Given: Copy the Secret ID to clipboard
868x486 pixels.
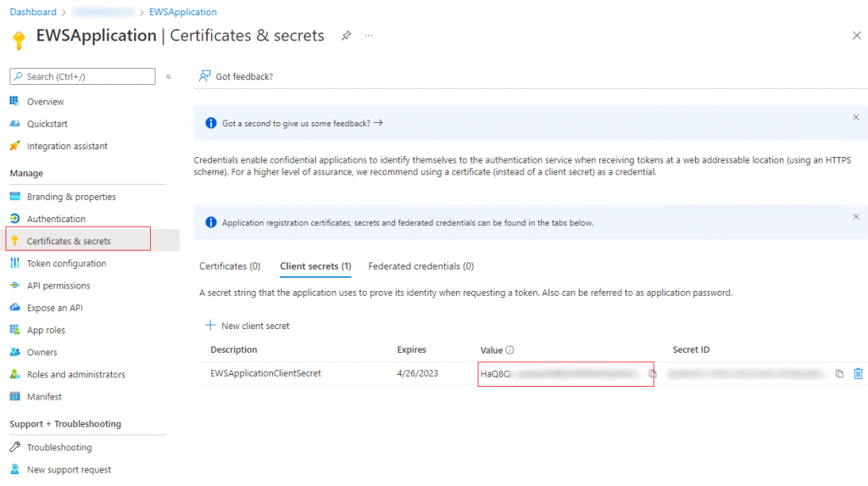Looking at the screenshot, I should tap(839, 373).
